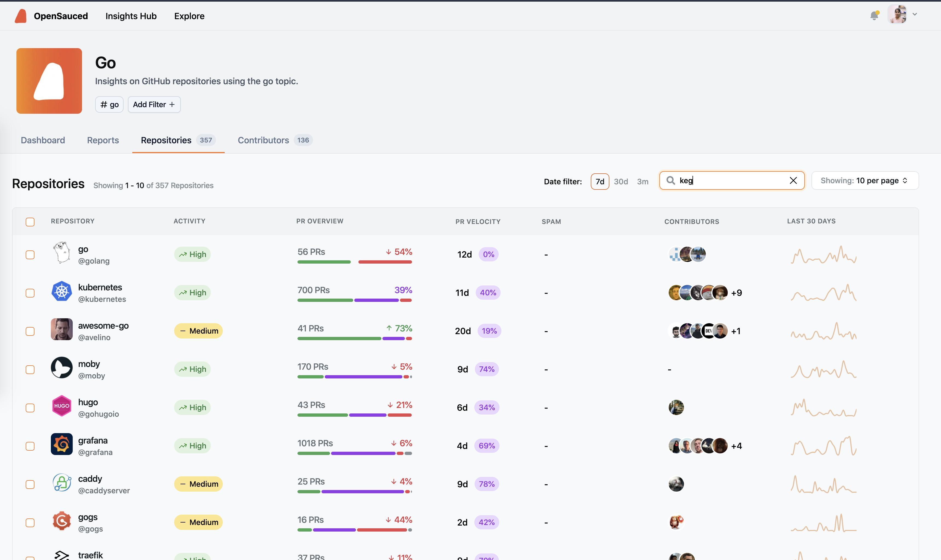
Task: Clear the repository search query
Action: [x=793, y=180]
